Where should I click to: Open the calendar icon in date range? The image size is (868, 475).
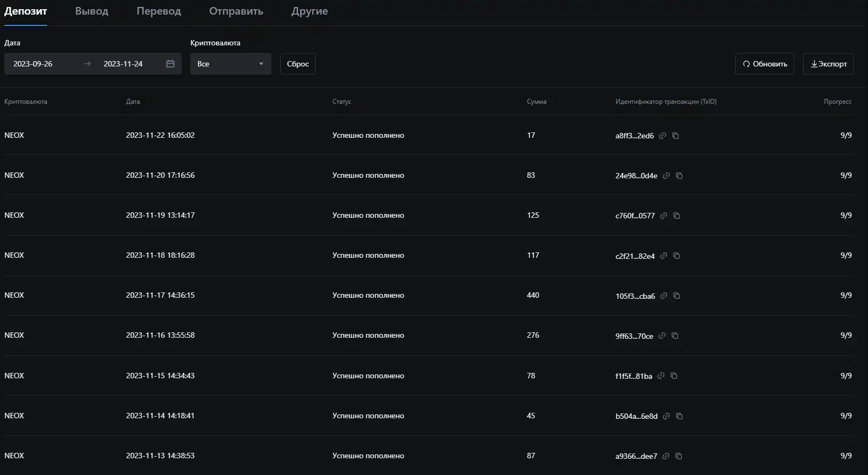170,64
